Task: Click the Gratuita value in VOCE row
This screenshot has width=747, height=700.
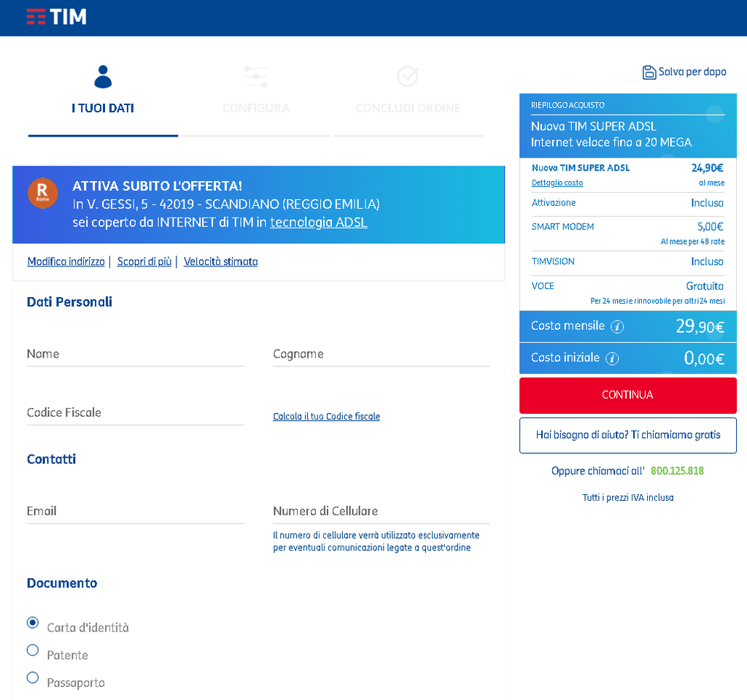Action: [x=705, y=286]
